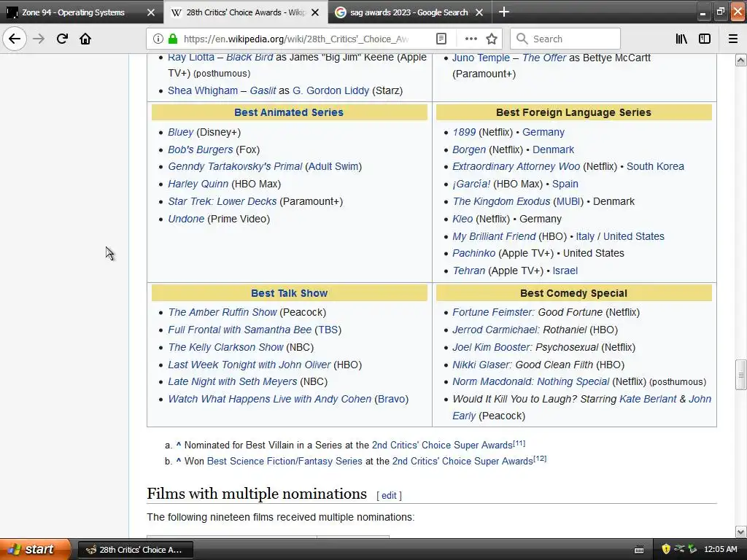The height and width of the screenshot is (560, 747).
Task: Switch to Zone 94 - Operating Systems tab
Action: tap(74, 12)
